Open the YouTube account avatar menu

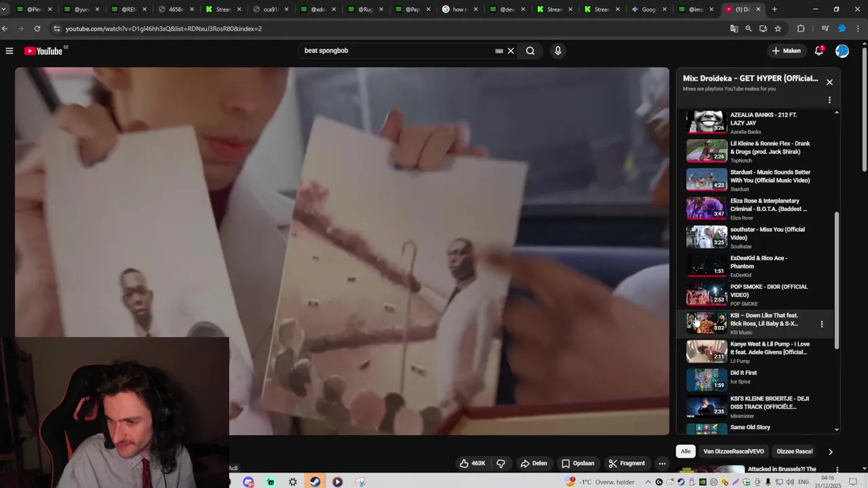(x=842, y=51)
